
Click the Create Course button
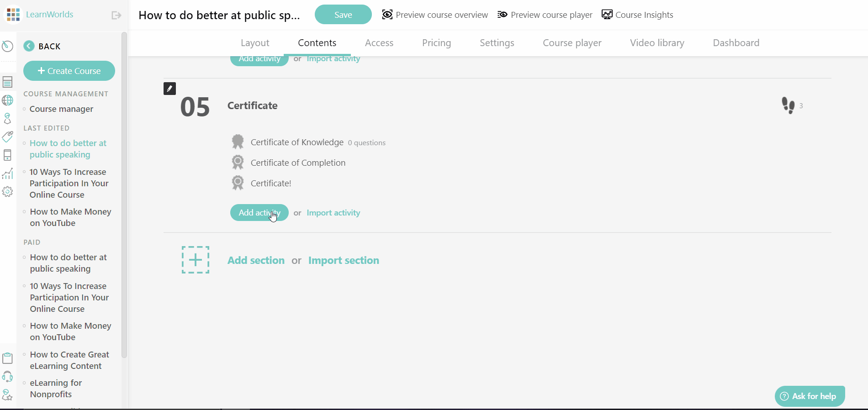coord(69,71)
